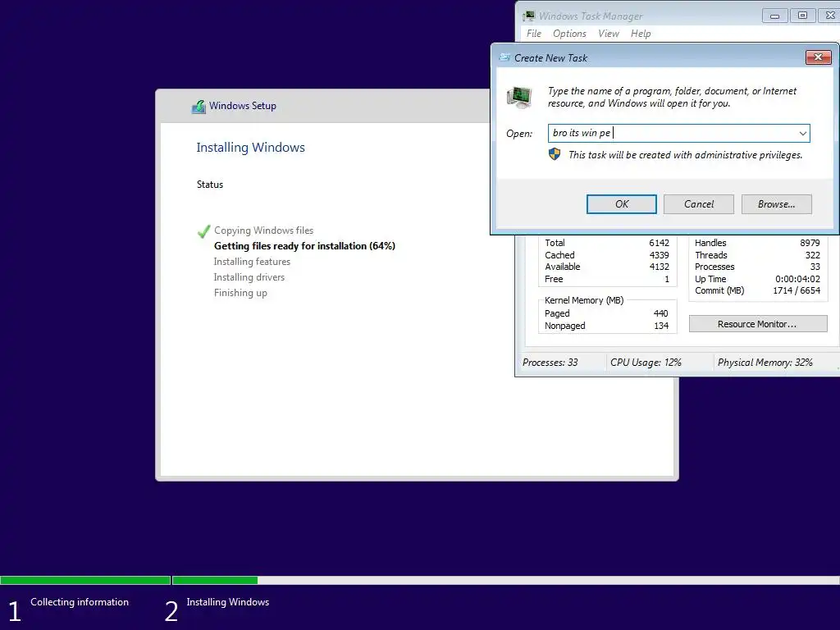
Task: Click the 'CPU Usage: 12%' status bar entry
Action: [x=646, y=363]
